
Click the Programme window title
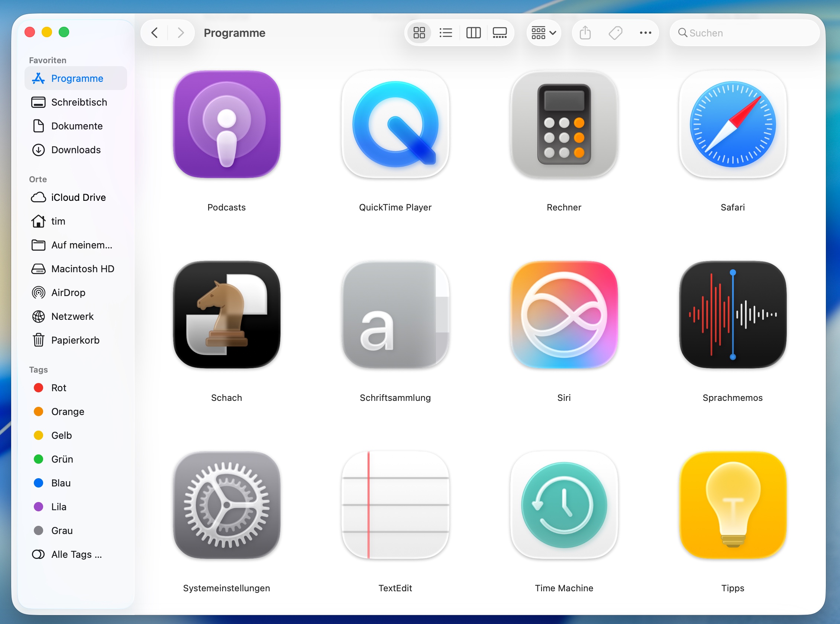[235, 33]
